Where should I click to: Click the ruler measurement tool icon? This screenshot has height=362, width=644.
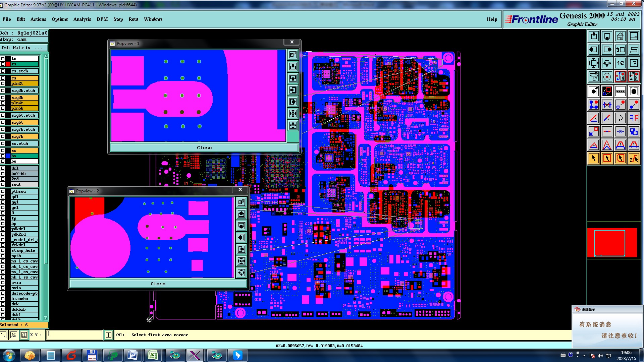[x=620, y=91]
